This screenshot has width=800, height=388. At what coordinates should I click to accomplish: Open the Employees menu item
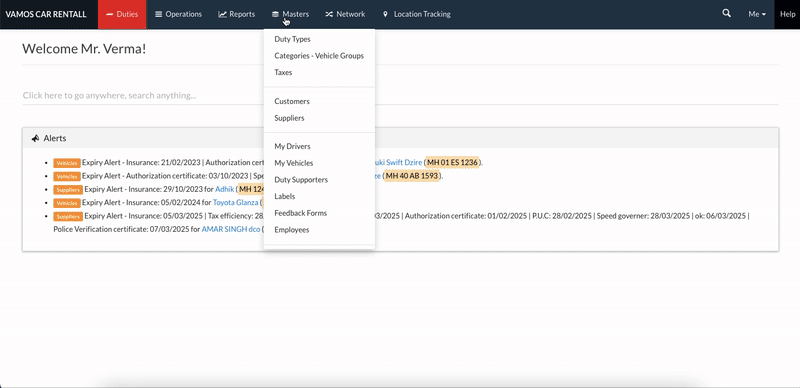pos(292,230)
